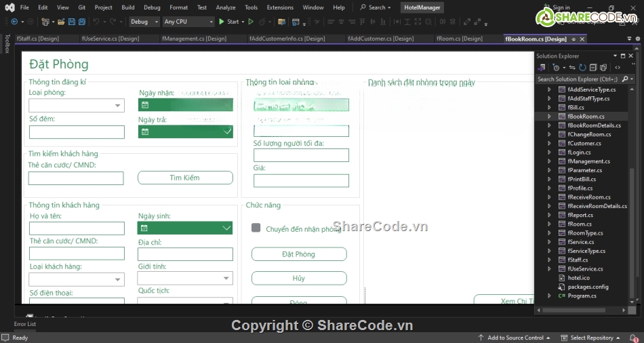Open the Toolbox side panel
Screen dimensions: 644x343
7,43
